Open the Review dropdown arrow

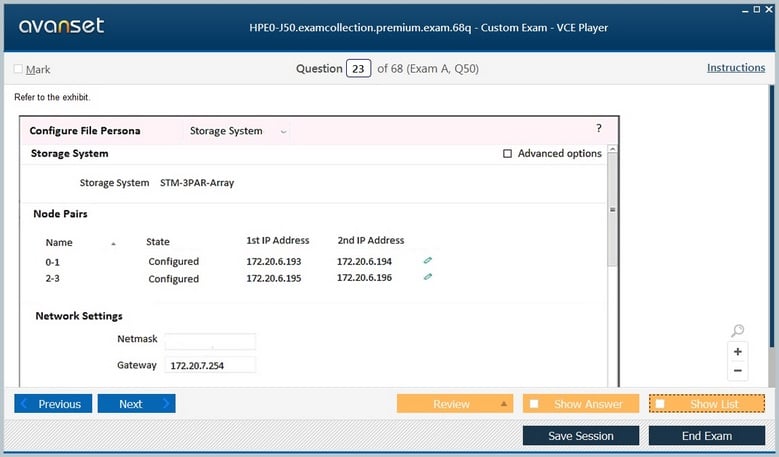(504, 404)
